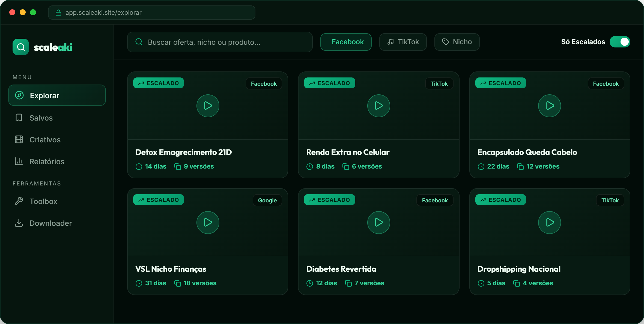Click the clock icon beside 31 dias
This screenshot has height=324, width=644.
139,283
